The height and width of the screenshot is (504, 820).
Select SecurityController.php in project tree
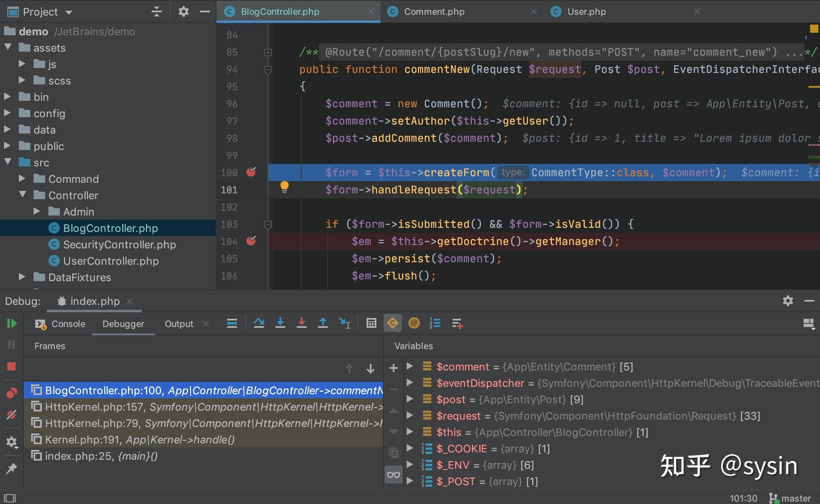point(119,244)
